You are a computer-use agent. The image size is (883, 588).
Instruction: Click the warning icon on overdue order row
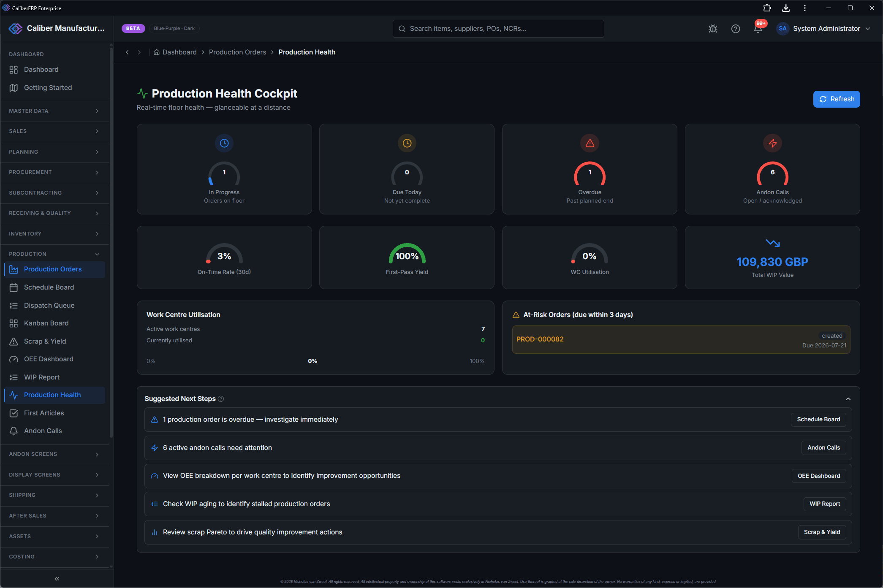(x=155, y=420)
